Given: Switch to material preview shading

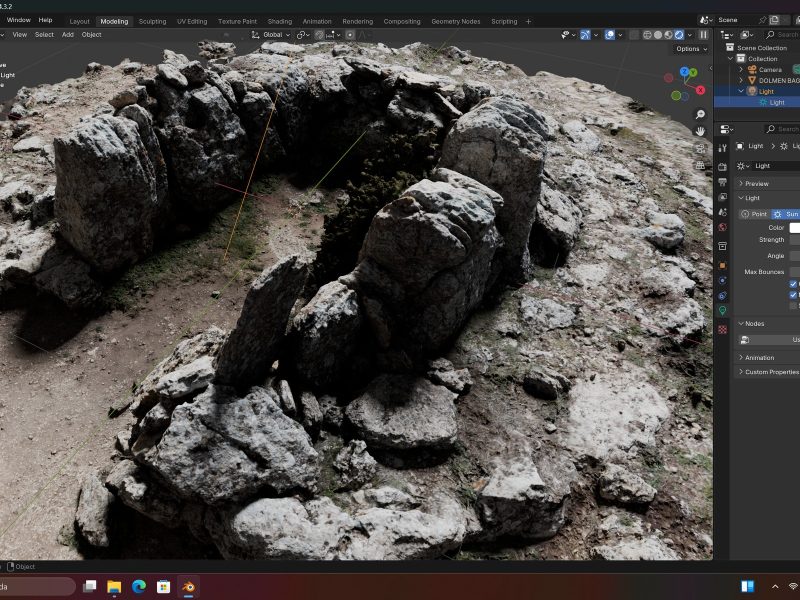Looking at the screenshot, I should pyautogui.click(x=668, y=35).
